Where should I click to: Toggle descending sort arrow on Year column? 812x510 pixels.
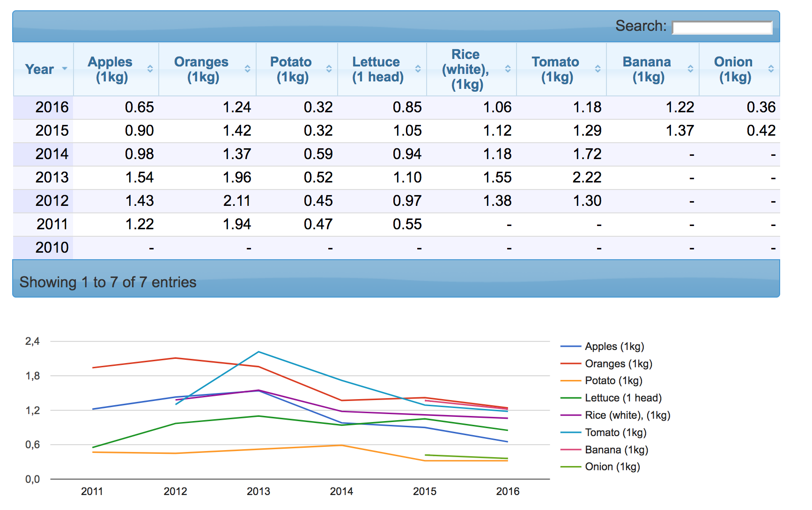click(65, 69)
